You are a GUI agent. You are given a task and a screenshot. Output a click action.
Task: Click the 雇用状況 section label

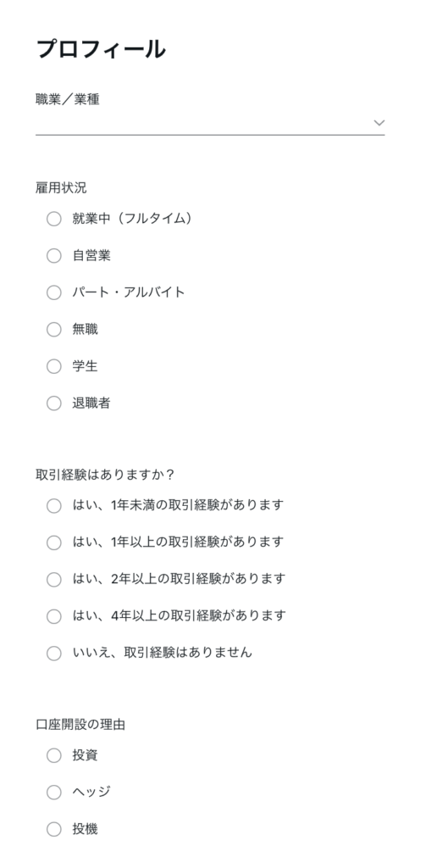pyautogui.click(x=61, y=188)
